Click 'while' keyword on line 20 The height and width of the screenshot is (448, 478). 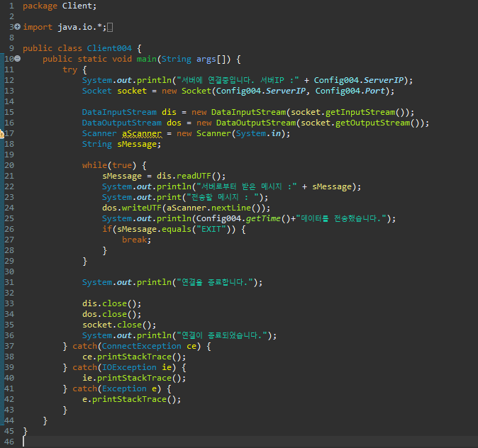[94, 165]
